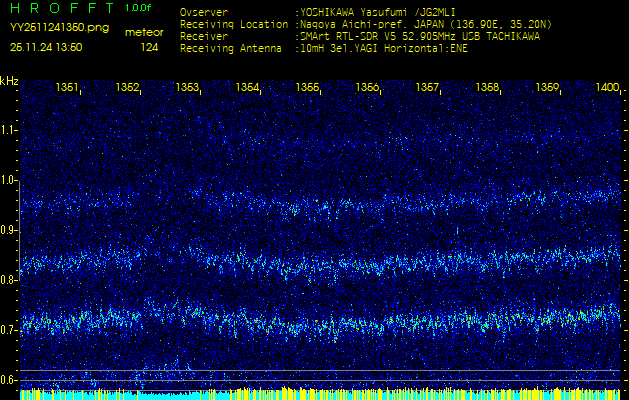Image resolution: width=629 pixels, height=400 pixels.
Task: Click the 1353 time marker
Action: tap(188, 88)
